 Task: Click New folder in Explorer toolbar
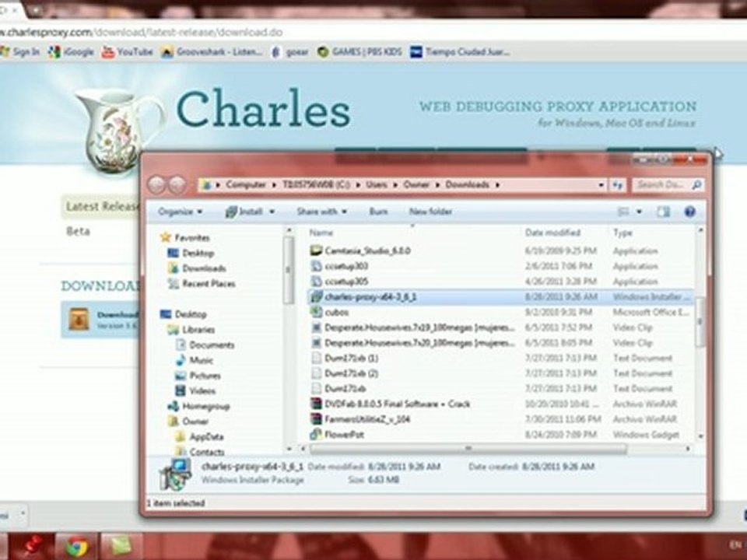point(430,212)
